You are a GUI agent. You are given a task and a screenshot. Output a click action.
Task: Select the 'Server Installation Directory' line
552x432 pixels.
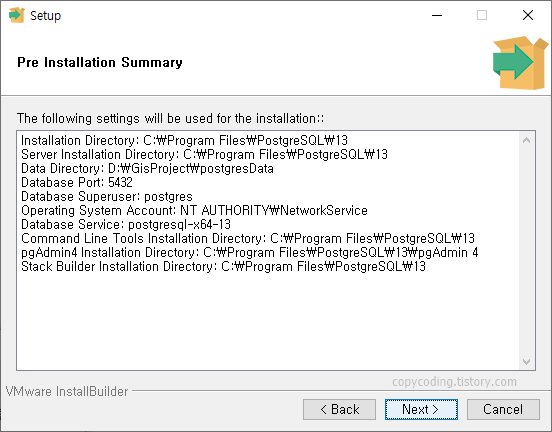204,155
